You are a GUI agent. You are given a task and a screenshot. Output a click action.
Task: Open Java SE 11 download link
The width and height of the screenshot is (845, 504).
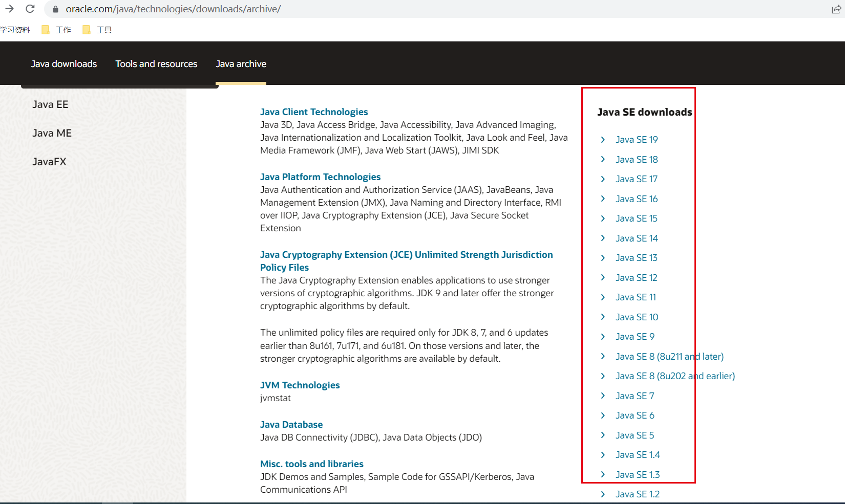[x=636, y=297]
